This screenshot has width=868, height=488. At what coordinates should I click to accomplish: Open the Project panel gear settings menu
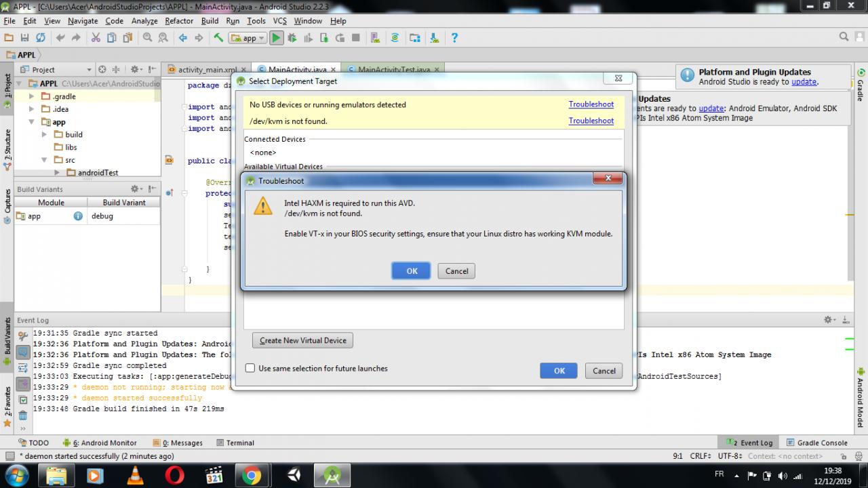coord(136,69)
